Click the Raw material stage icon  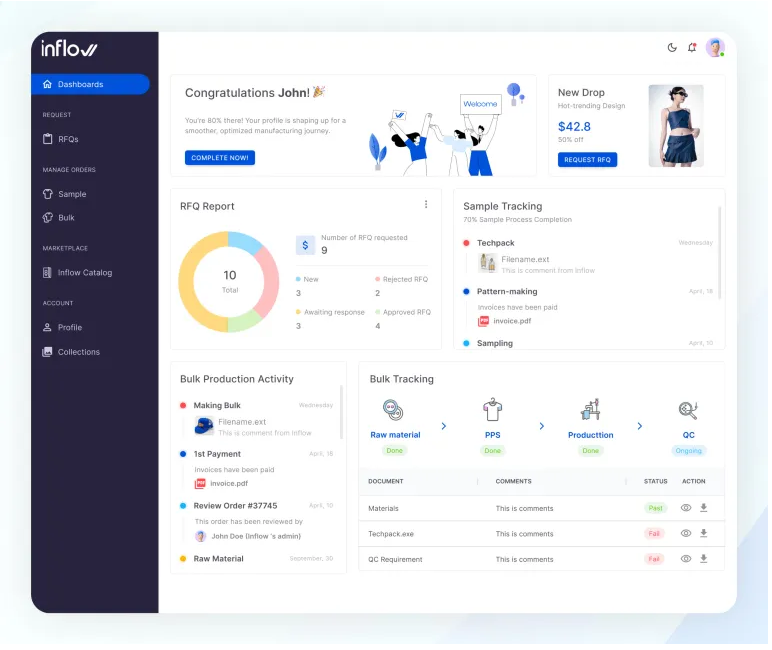pyautogui.click(x=394, y=410)
